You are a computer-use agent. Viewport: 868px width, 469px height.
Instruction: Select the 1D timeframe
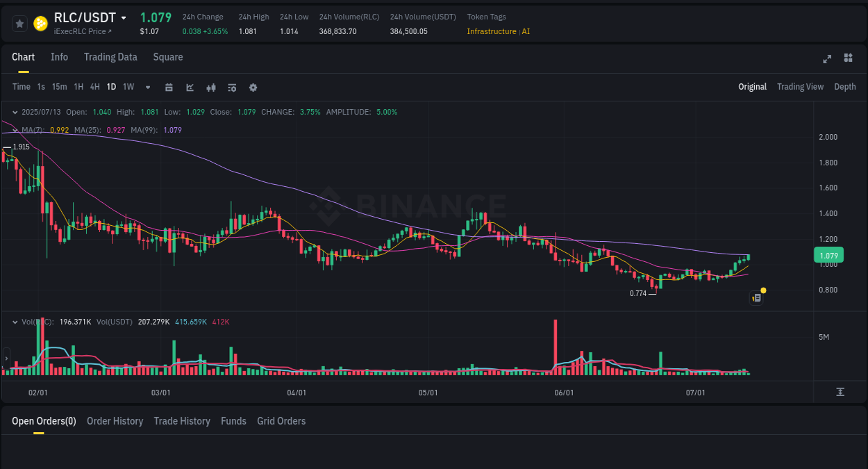point(111,87)
